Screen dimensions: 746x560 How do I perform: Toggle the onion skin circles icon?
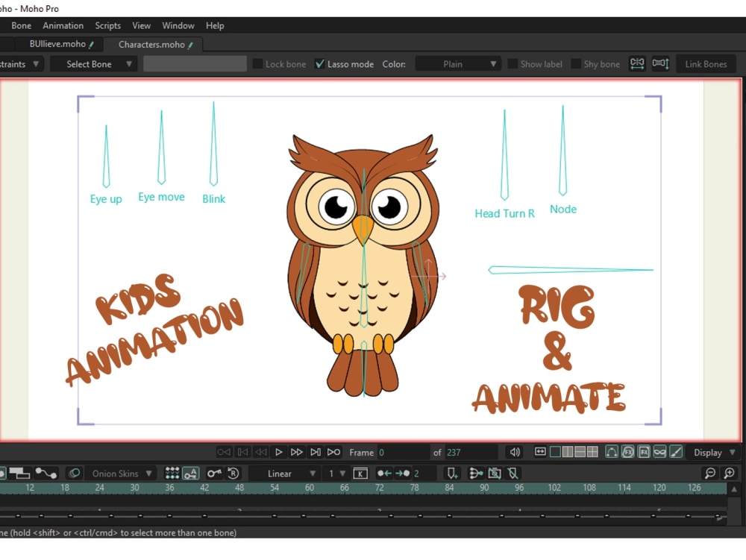tap(74, 473)
